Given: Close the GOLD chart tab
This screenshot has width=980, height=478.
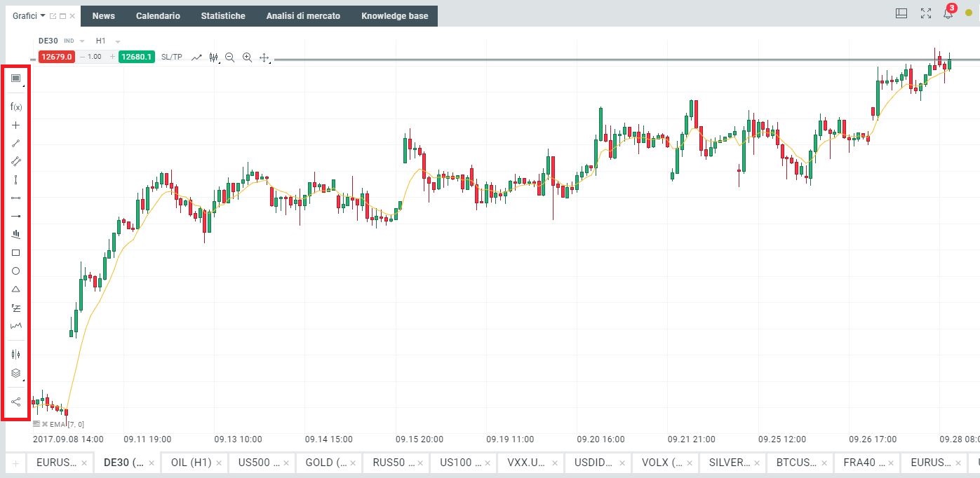Looking at the screenshot, I should [353, 463].
